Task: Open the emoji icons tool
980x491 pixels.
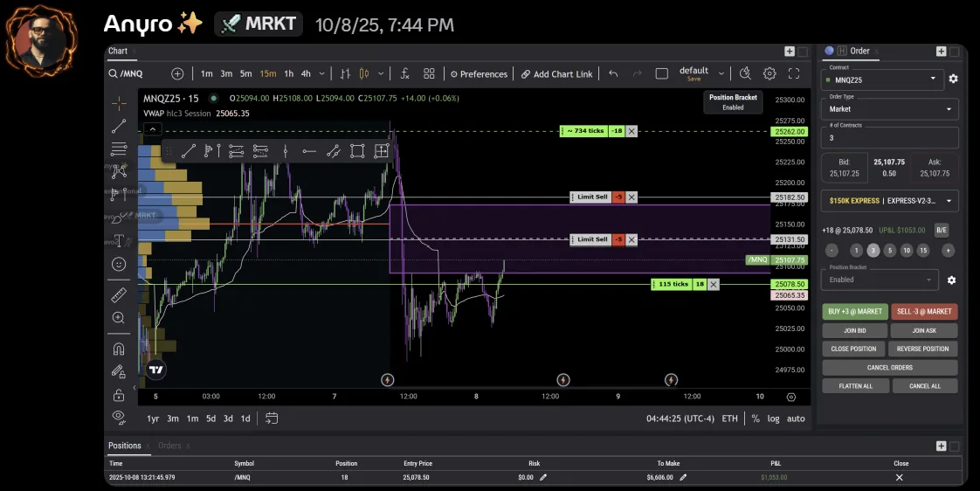Action: [119, 264]
